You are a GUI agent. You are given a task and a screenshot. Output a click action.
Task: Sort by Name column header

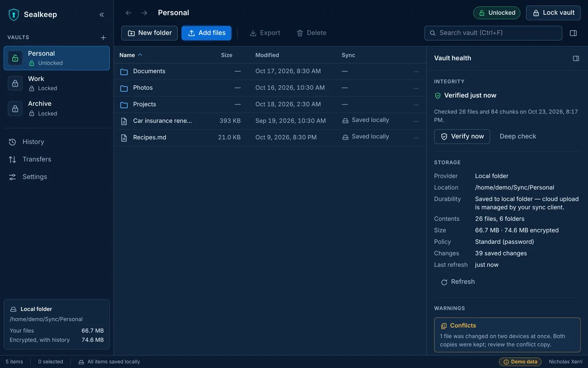131,55
